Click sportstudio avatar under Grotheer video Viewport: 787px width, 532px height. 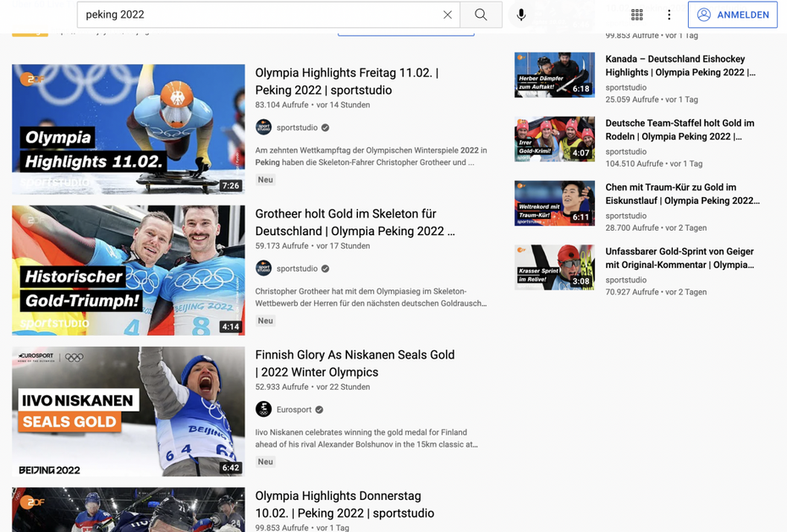coord(263,268)
